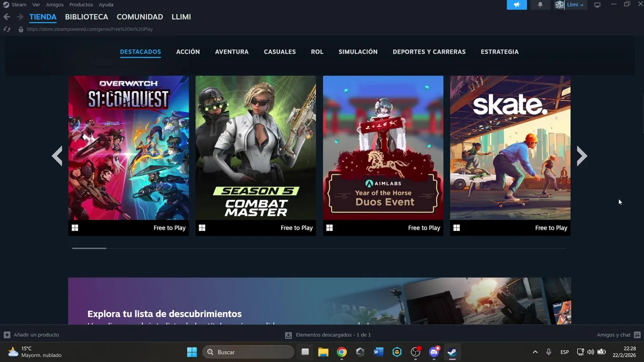Open the Productos menu
The image size is (644, 362).
pyautogui.click(x=81, y=5)
